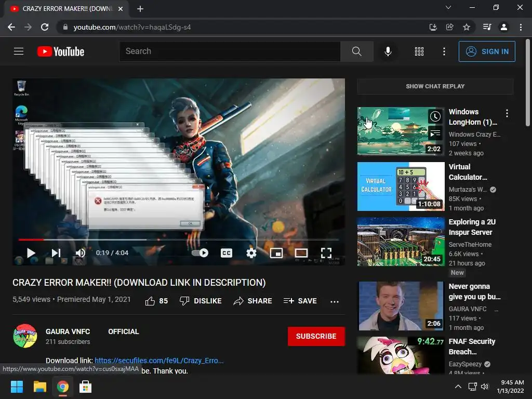The height and width of the screenshot is (399, 532).
Task: Open GAURA VNFC channel avatar
Action: pos(25,336)
